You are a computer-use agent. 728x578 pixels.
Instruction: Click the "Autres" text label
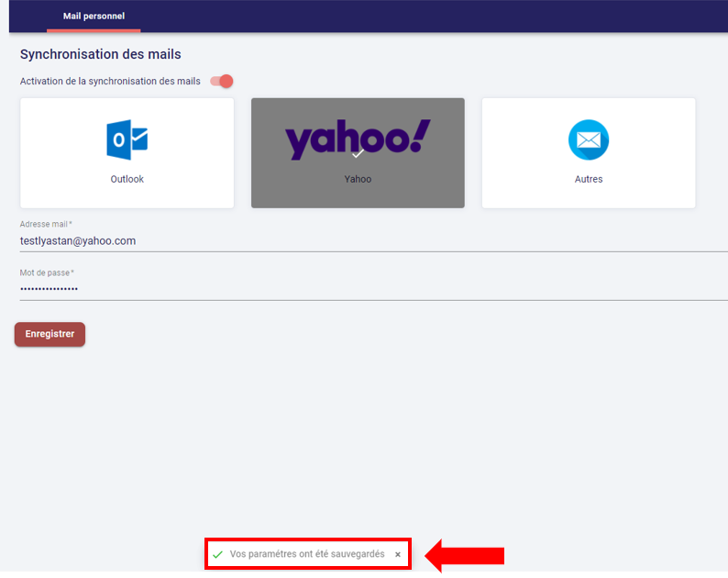tap(588, 180)
